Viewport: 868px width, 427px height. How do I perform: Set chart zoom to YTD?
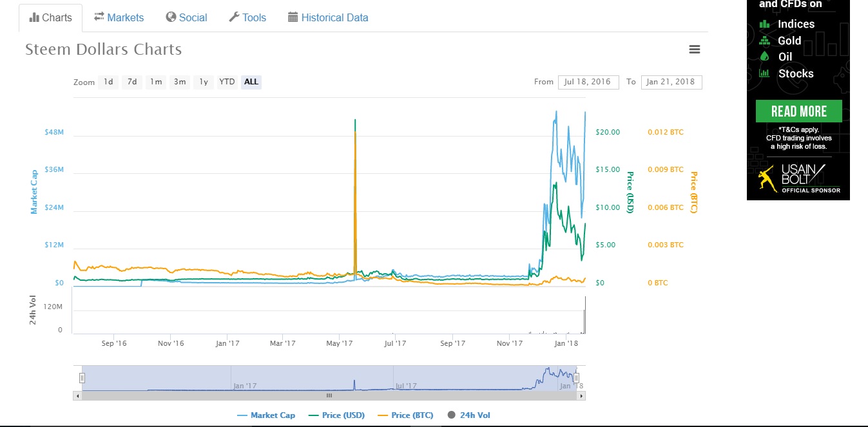(227, 82)
